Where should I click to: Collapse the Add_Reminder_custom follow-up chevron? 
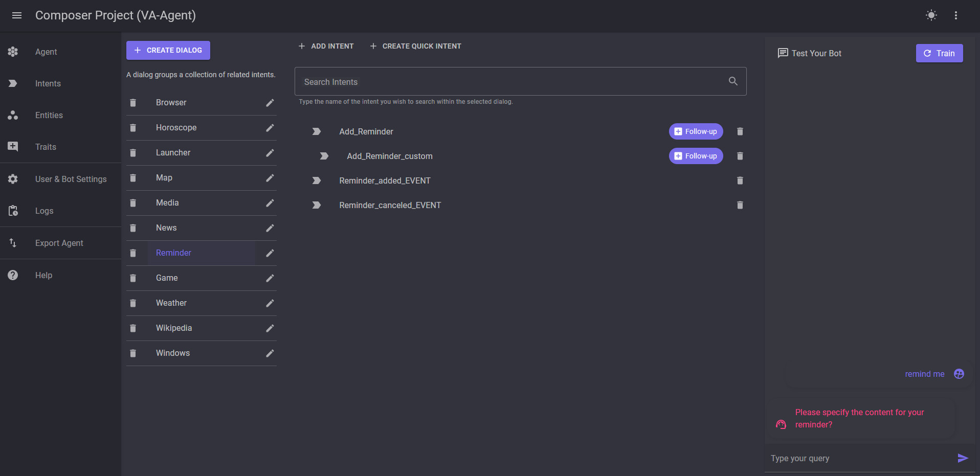(324, 156)
